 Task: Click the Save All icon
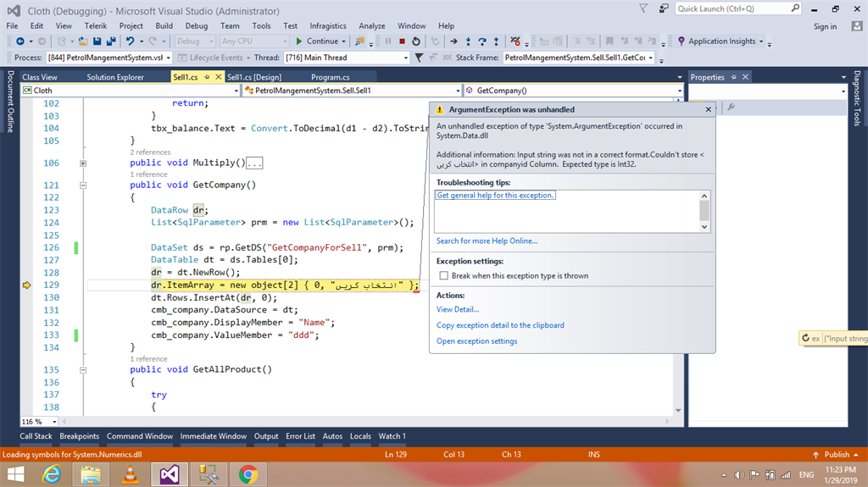pos(111,42)
